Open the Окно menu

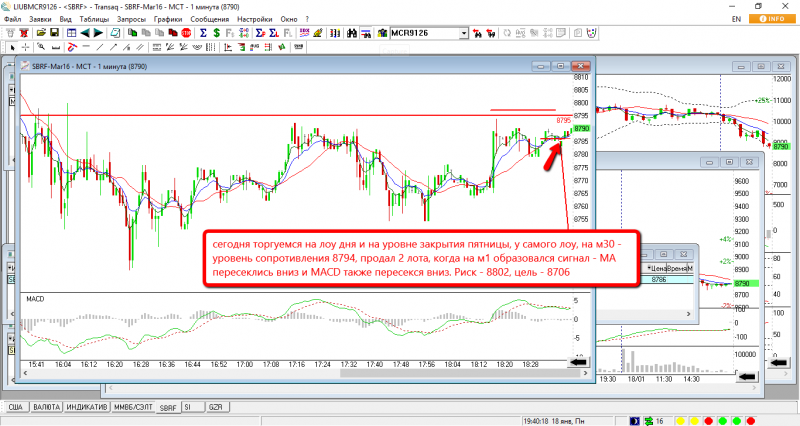point(288,19)
